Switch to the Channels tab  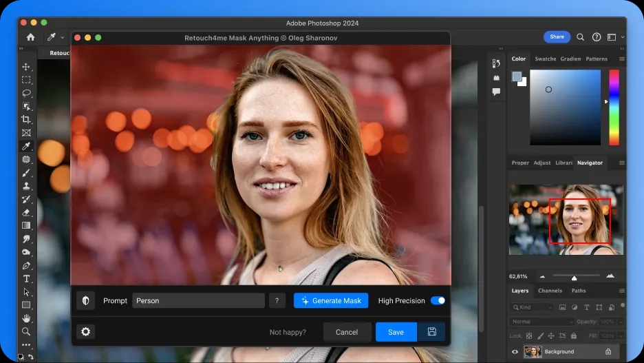click(550, 291)
